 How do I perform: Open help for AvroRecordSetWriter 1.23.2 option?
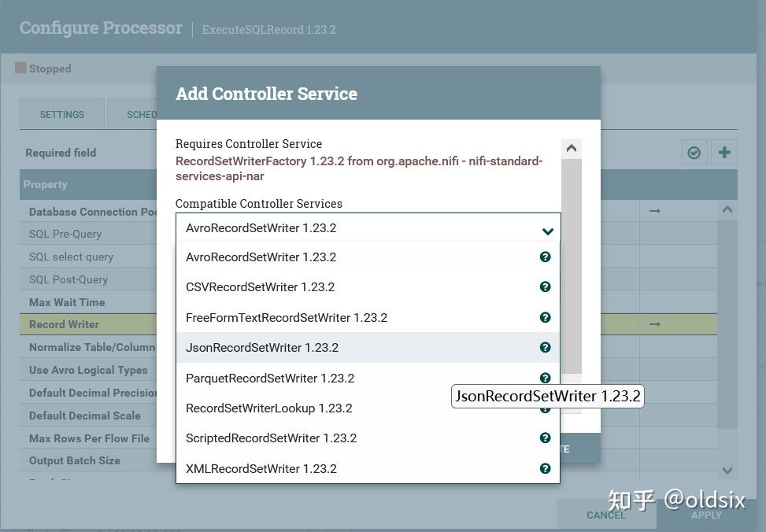(x=546, y=257)
